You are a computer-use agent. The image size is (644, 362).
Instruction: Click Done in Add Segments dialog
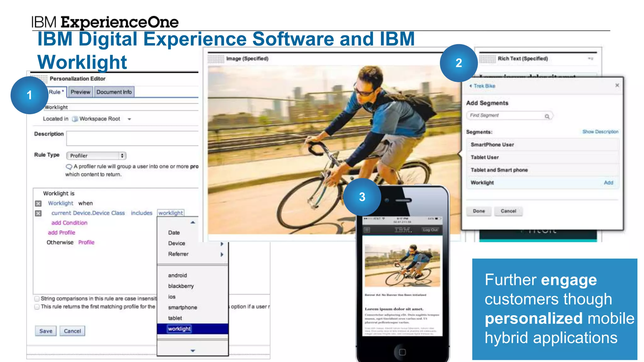(479, 211)
